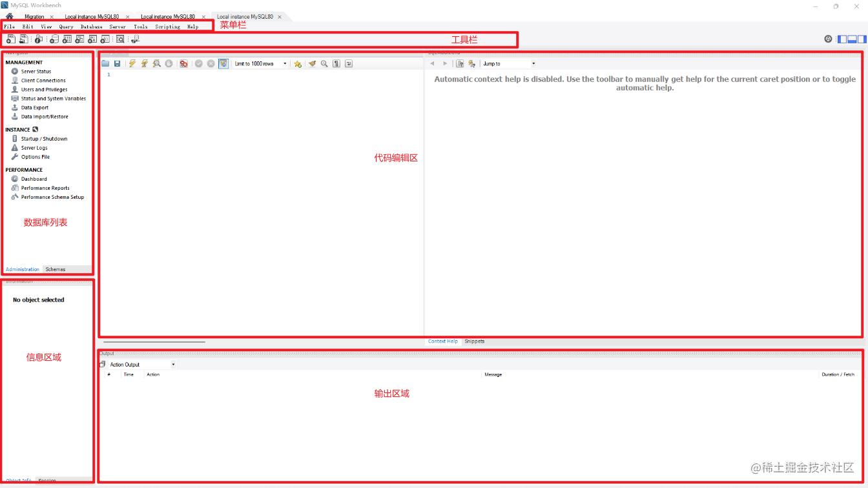
Task: Create a new SQL tab for executing queries
Action: pyautogui.click(x=11, y=39)
